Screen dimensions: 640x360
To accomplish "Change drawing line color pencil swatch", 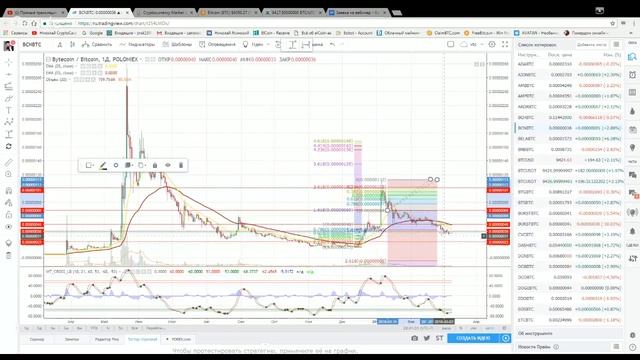I will coord(103,165).
